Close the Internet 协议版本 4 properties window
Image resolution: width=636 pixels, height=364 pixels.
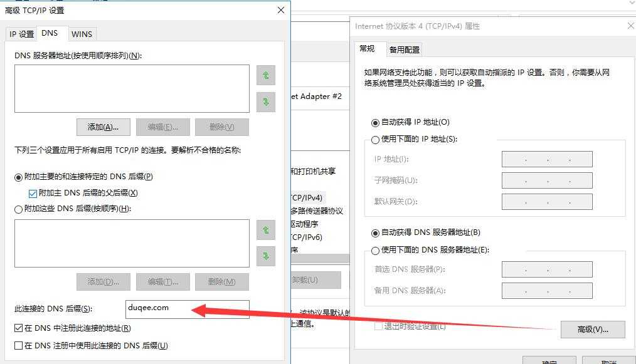(x=630, y=26)
